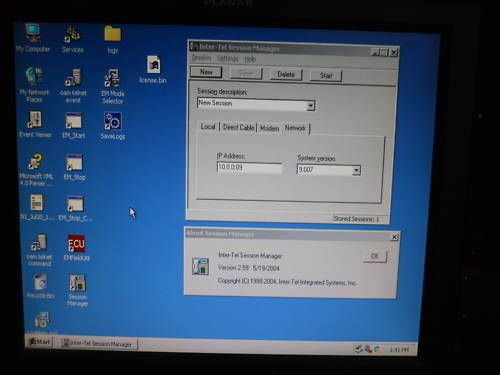Expand the Session description dropdown
Image resolution: width=500 pixels, height=375 pixels.
[310, 106]
